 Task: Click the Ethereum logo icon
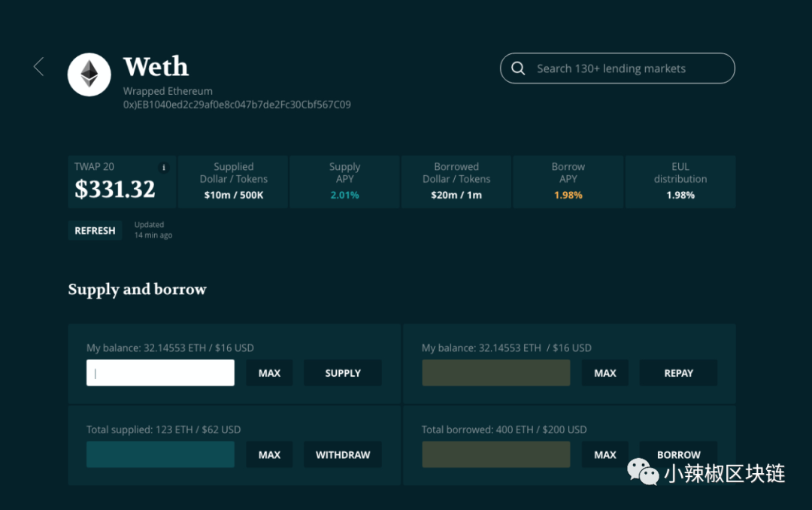pyautogui.click(x=89, y=74)
